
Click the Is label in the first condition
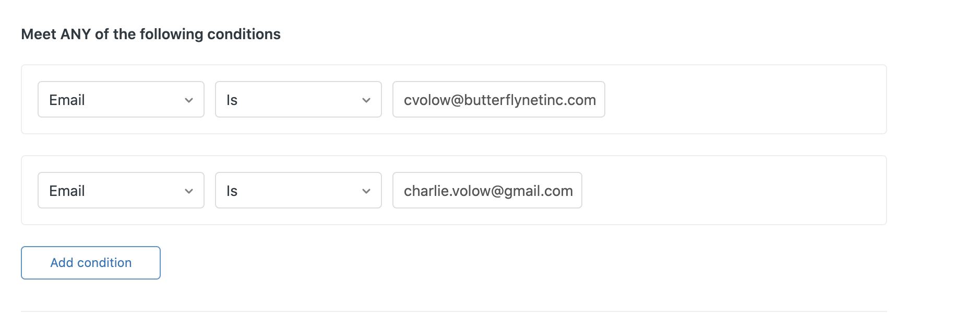(x=232, y=100)
